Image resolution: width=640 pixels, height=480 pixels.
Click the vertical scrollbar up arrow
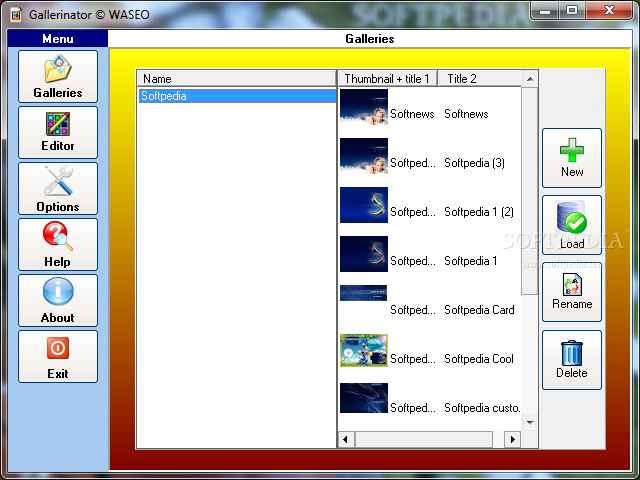click(x=530, y=79)
